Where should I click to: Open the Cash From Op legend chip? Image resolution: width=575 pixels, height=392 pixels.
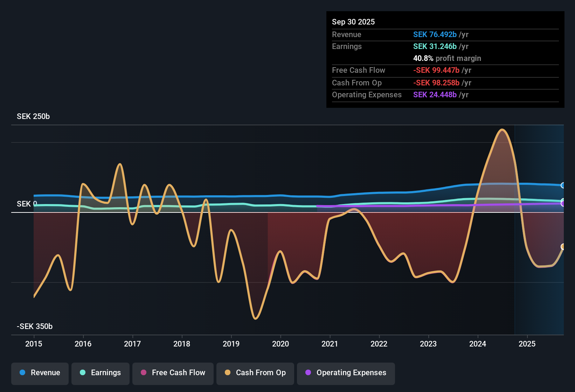255,373
